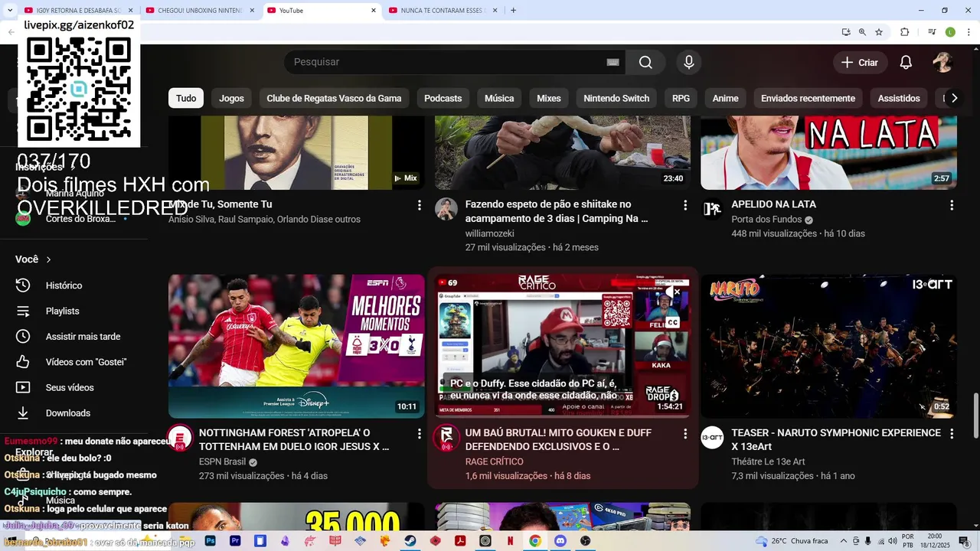Filter feed by Podcasts chip

[443, 98]
